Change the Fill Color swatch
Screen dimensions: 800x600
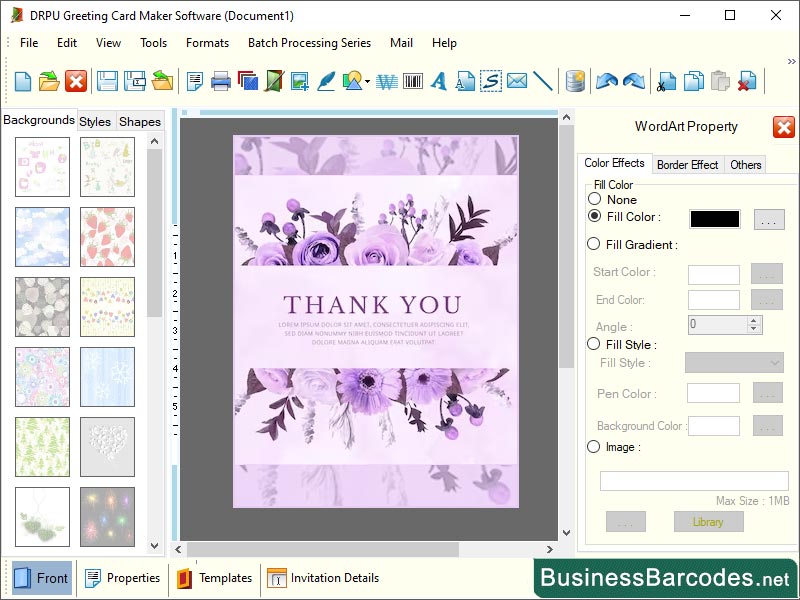click(x=713, y=217)
